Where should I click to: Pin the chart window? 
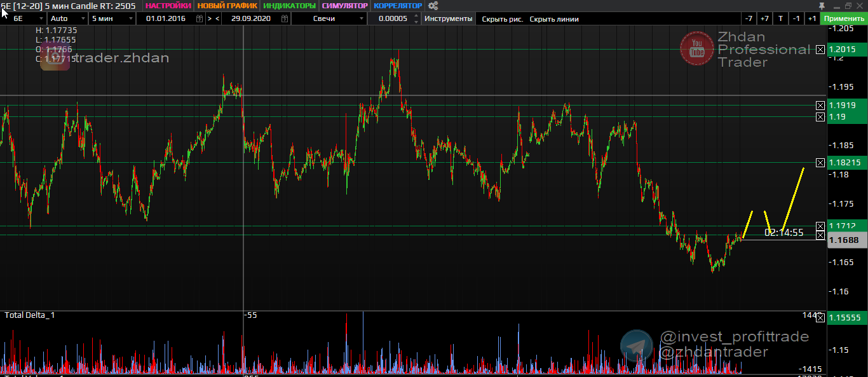pyautogui.click(x=822, y=6)
